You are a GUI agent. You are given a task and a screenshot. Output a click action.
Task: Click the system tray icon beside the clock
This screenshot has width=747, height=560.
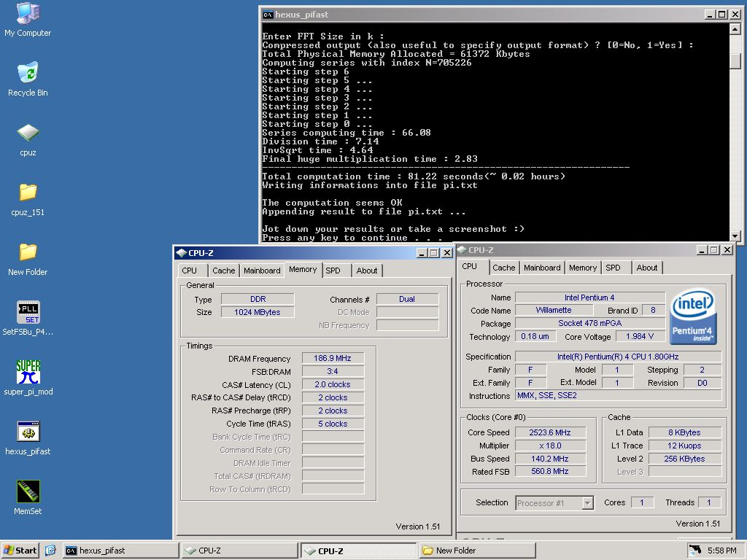[695, 551]
